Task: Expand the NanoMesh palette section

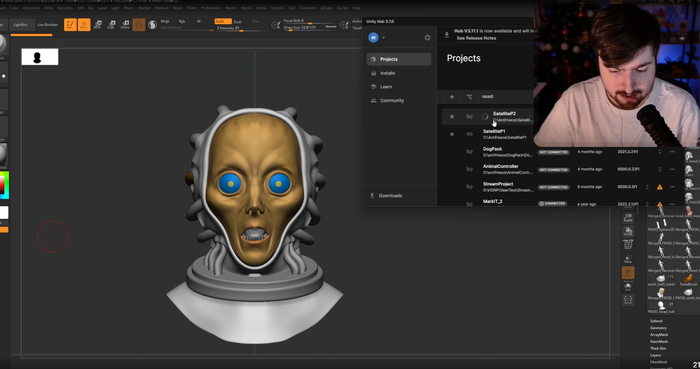Action: (659, 341)
